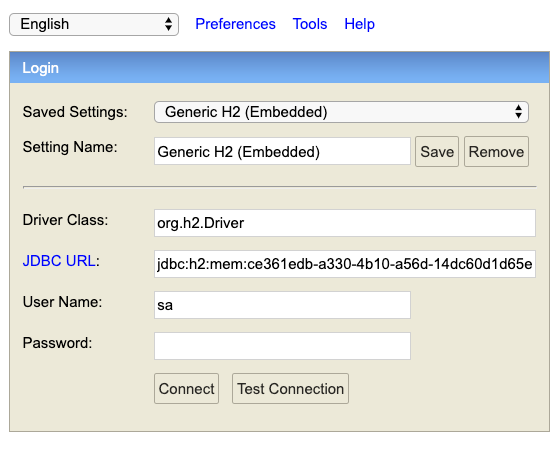Image resolution: width=558 pixels, height=453 pixels.
Task: Focus the Setting Name text field
Action: 282,152
